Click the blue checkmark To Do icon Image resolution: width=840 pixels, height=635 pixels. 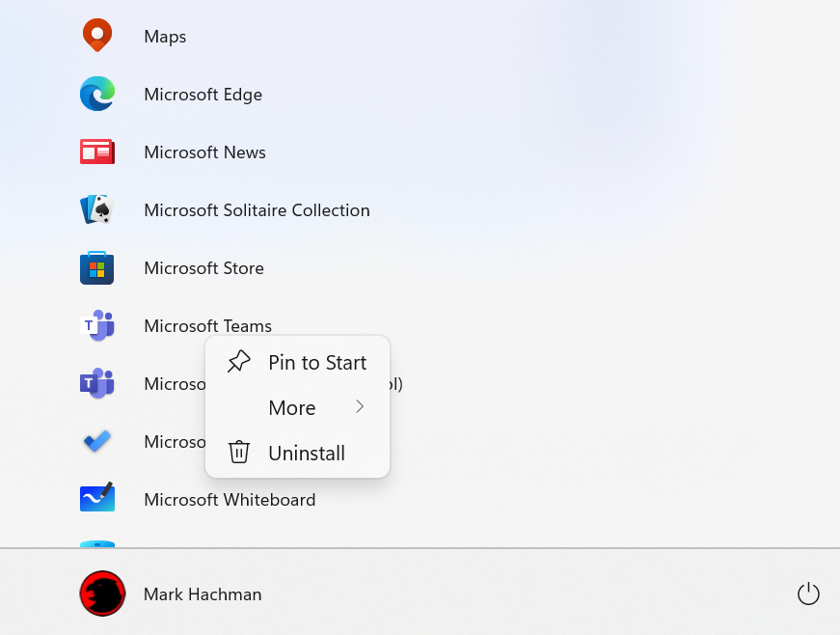coord(97,441)
